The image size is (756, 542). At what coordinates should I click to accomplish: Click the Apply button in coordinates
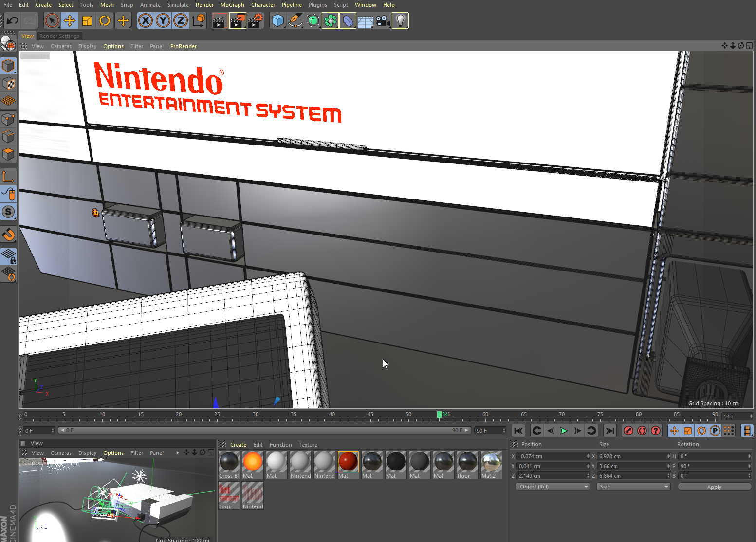[x=714, y=487]
